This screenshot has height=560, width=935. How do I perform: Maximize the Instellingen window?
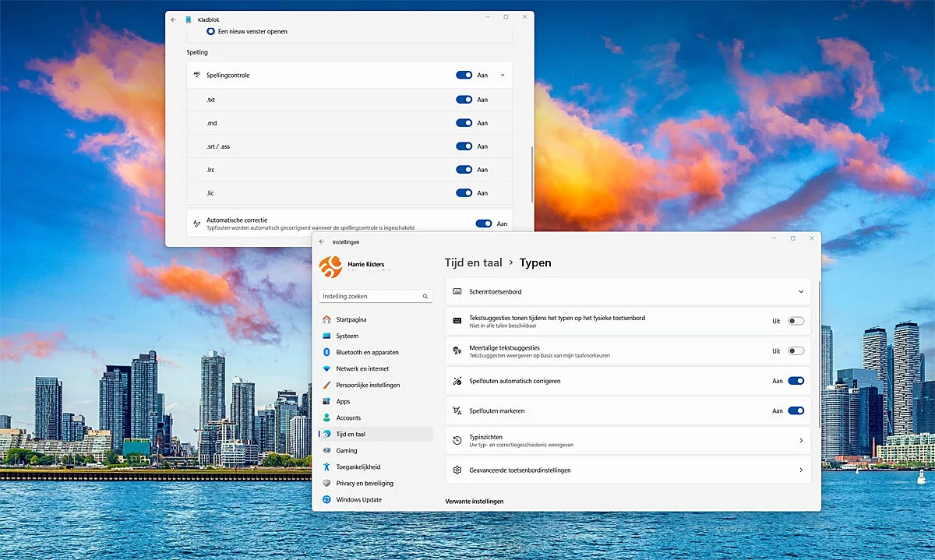(x=792, y=238)
